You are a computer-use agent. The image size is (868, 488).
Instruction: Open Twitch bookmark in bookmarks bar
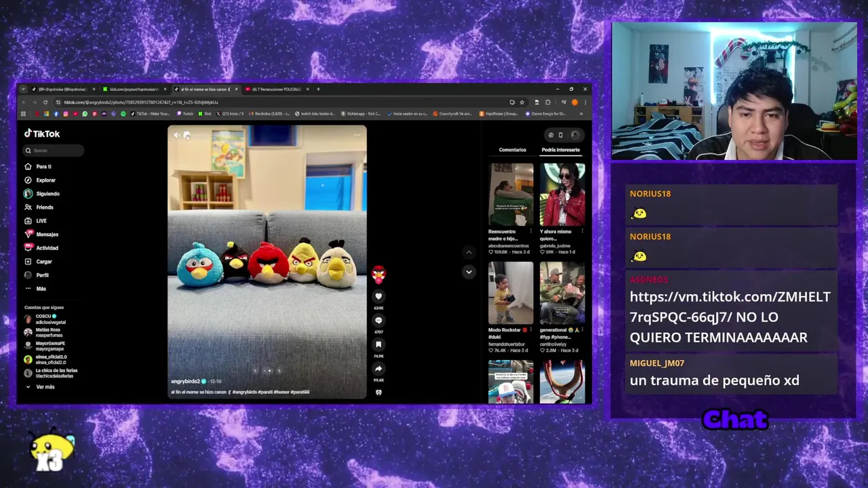(185, 114)
